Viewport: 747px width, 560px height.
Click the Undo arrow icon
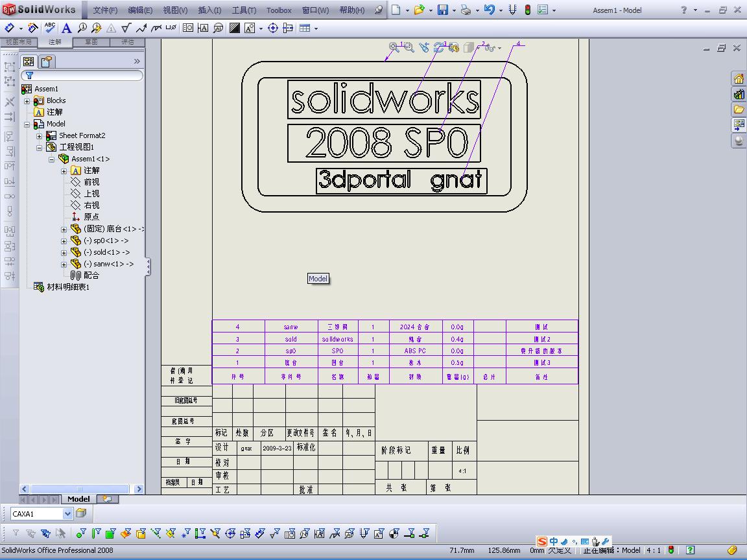coord(490,10)
